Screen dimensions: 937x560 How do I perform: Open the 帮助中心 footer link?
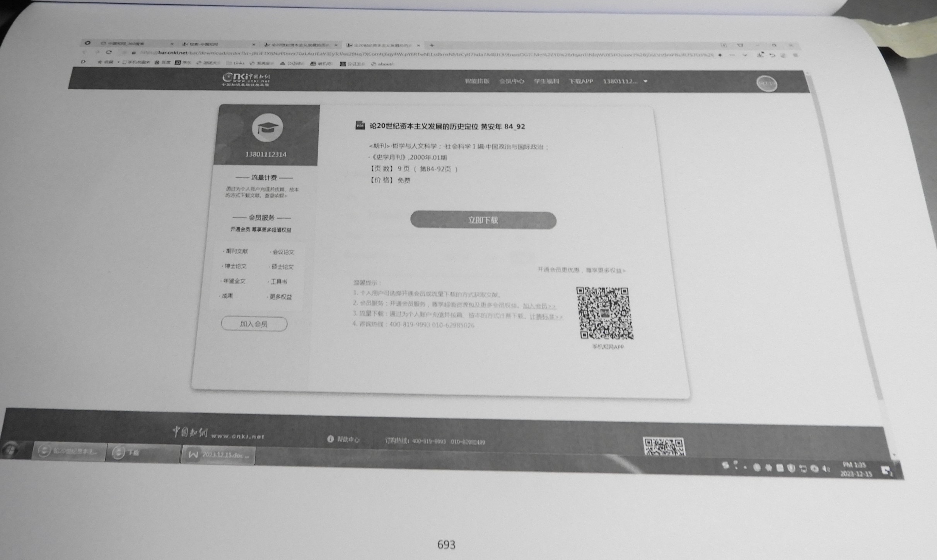[344, 439]
